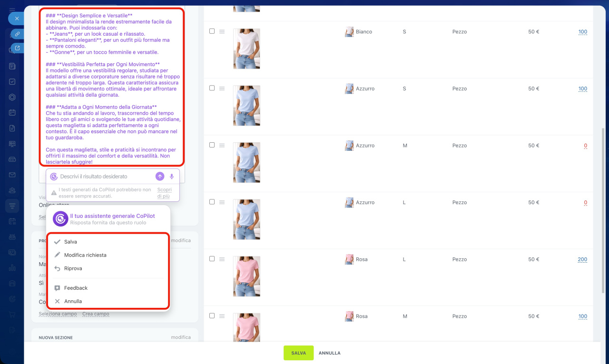Screen dimensions: 609x364
Task: Select Modifica richiesta from CoPilot menu
Action: pos(85,255)
